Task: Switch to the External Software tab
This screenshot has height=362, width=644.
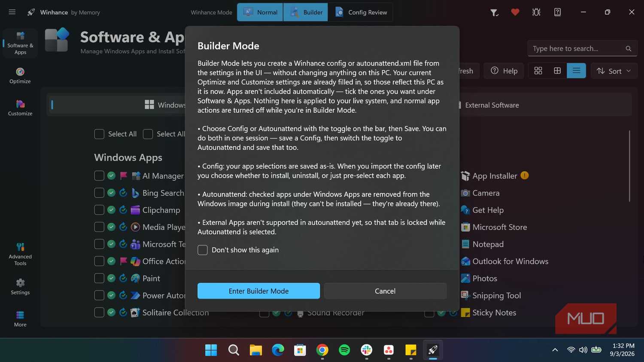Action: (x=492, y=105)
